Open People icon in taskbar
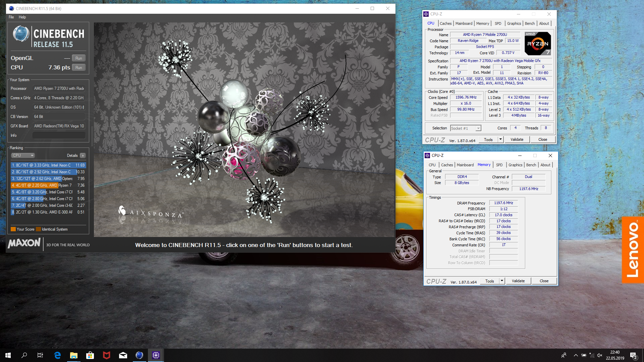The image size is (644, 362). pos(564,355)
